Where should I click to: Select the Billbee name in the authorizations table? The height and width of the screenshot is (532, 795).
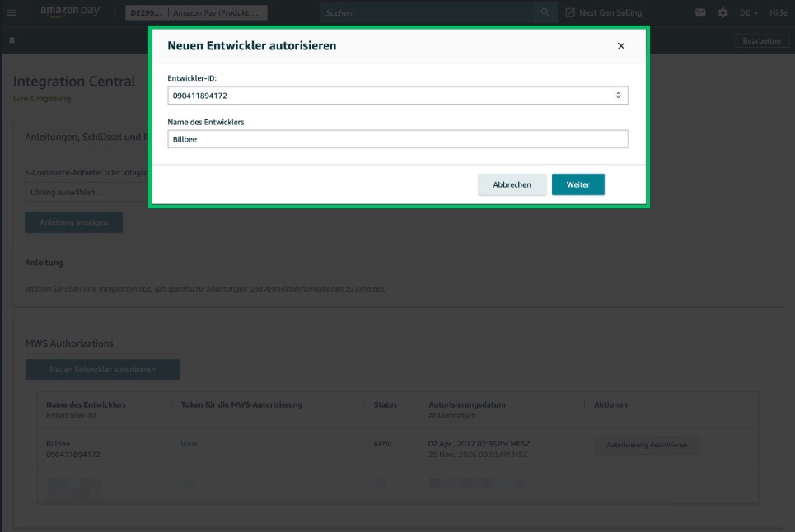pos(58,444)
